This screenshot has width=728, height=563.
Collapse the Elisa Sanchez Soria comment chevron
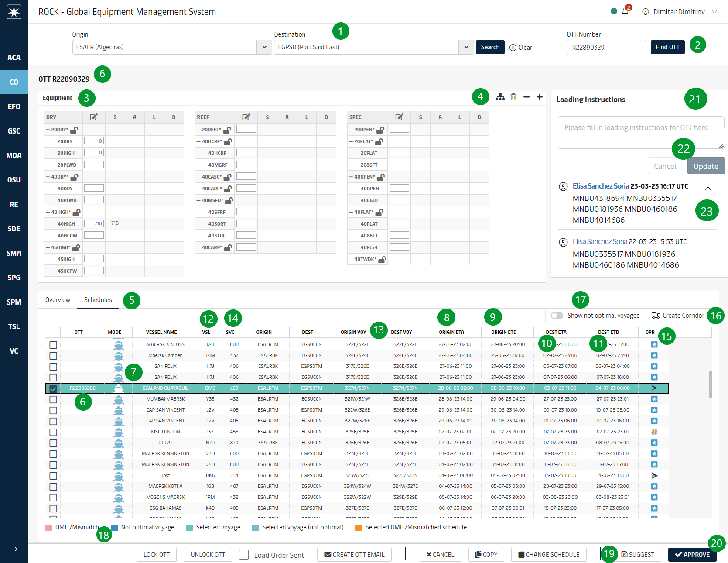708,189
